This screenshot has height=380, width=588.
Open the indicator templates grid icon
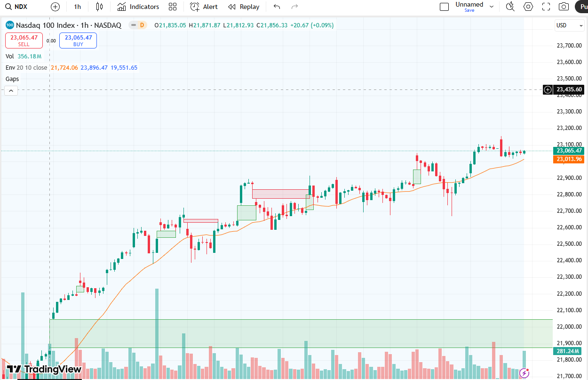(x=173, y=7)
